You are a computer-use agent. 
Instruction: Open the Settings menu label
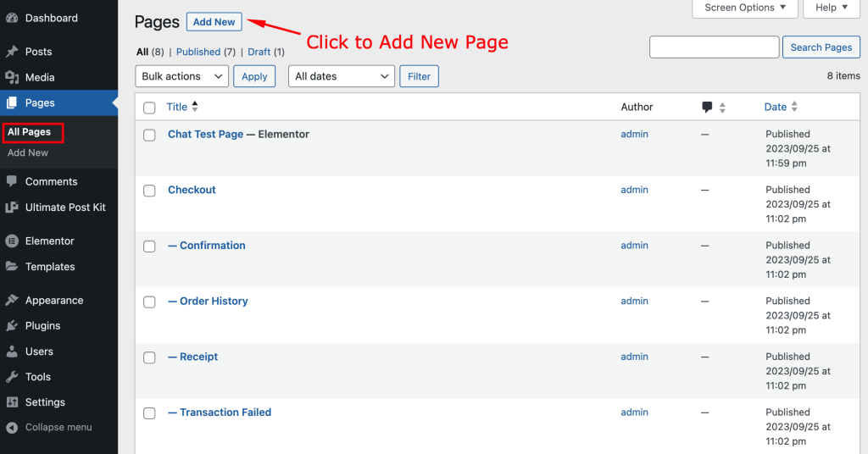[x=45, y=402]
